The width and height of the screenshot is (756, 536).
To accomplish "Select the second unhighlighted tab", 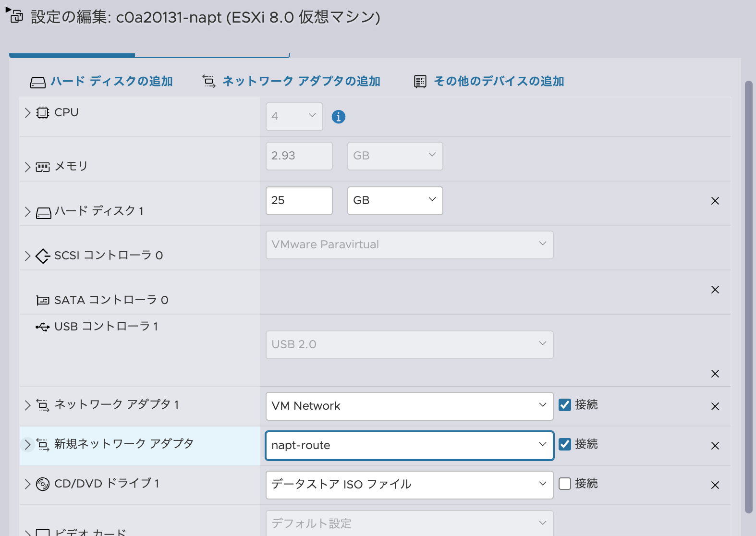I will pos(212,55).
